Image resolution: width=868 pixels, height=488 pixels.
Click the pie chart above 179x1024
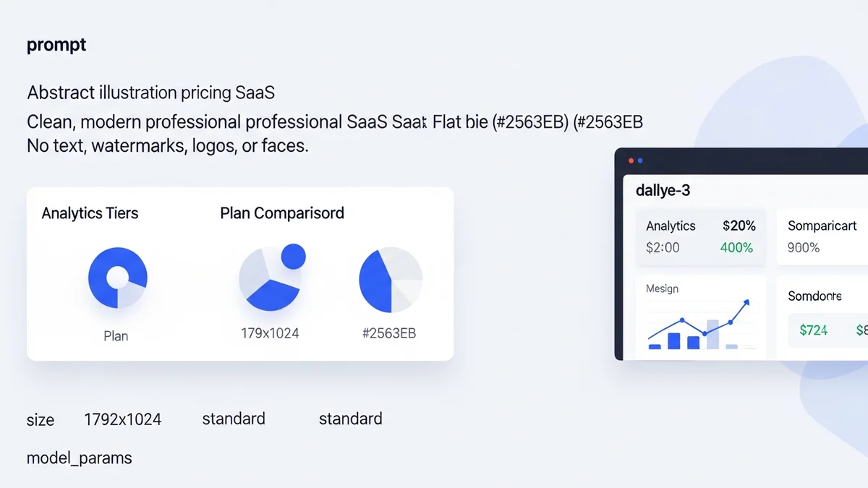click(x=268, y=280)
